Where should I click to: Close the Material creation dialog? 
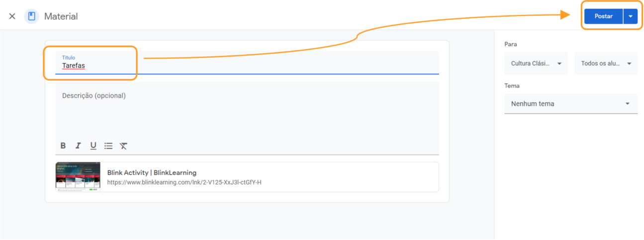pyautogui.click(x=12, y=16)
